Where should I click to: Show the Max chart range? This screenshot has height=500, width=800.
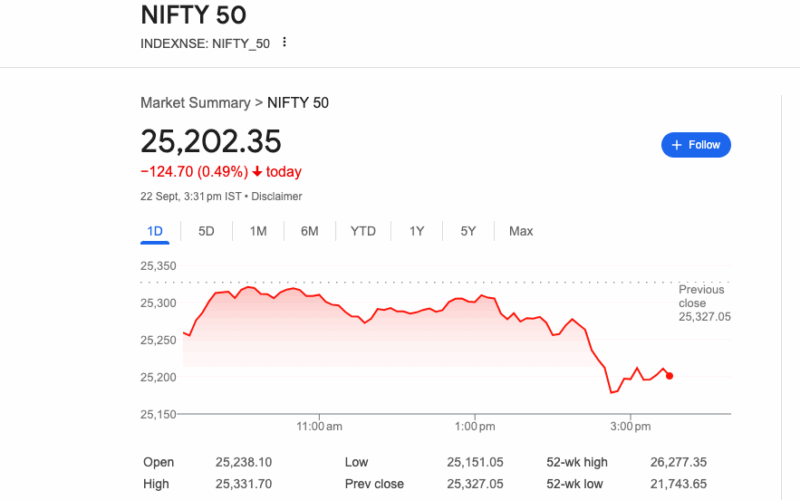tap(521, 231)
